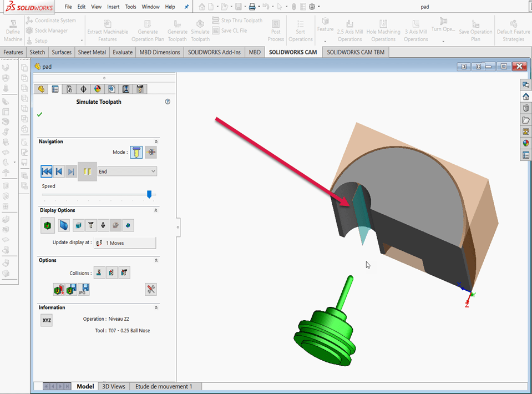Image resolution: width=532 pixels, height=394 pixels.
Task: Save the WIP model as file
Action: [71, 290]
